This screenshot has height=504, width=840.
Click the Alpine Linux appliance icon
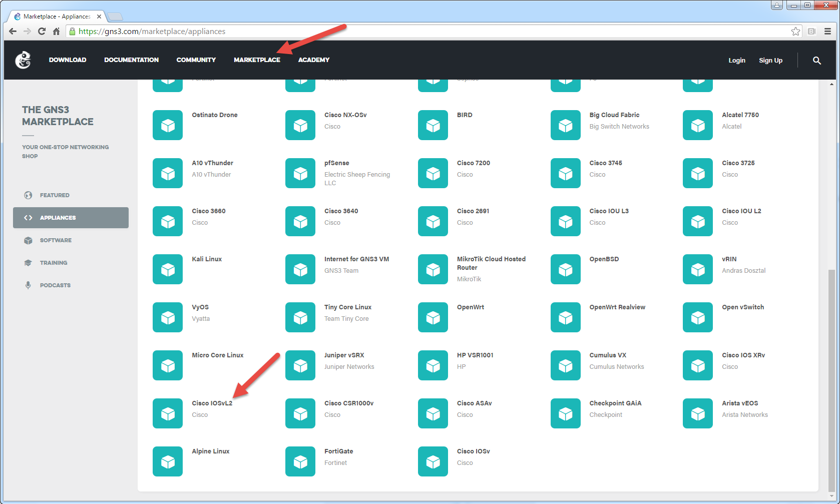point(168,461)
